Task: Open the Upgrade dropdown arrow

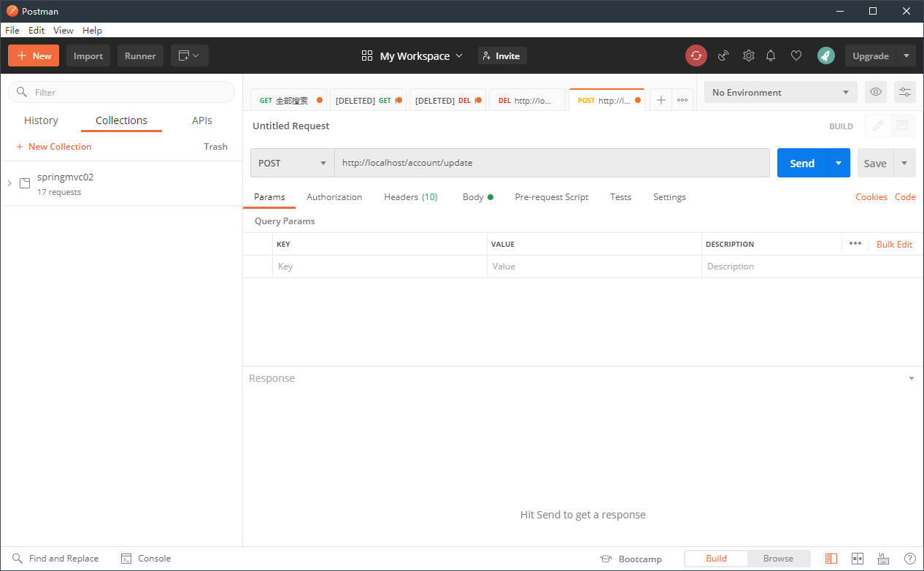Action: tap(906, 55)
